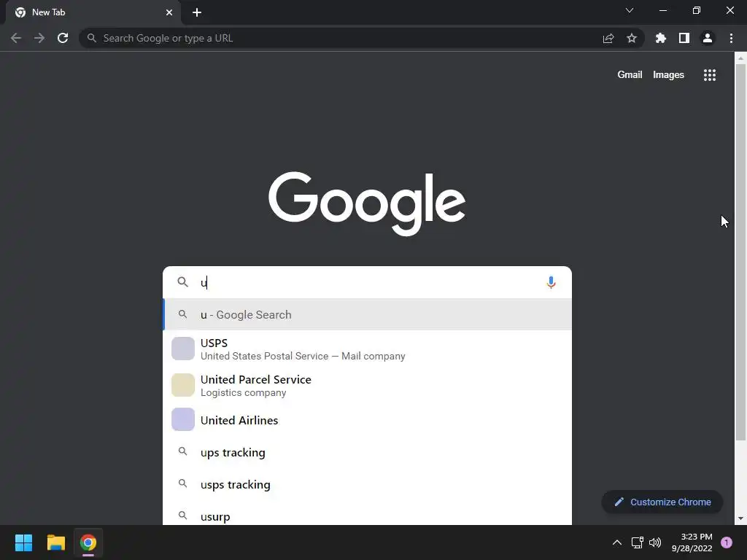Select the New Tab tab
747x560 pixels.
pyautogui.click(x=93, y=12)
